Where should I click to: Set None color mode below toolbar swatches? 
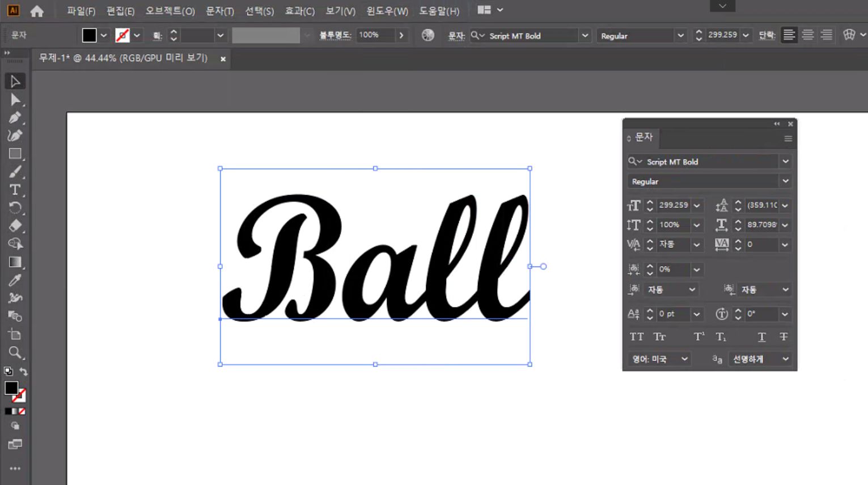click(22, 411)
